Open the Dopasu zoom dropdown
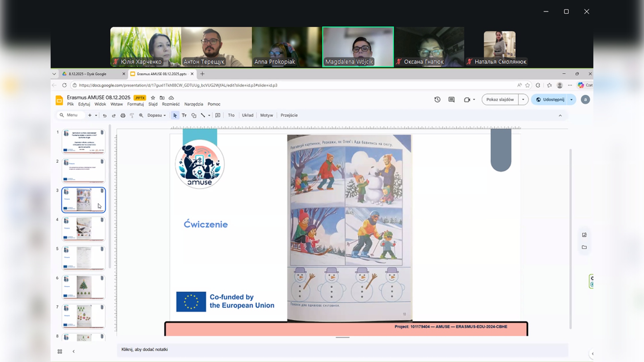 (x=156, y=115)
